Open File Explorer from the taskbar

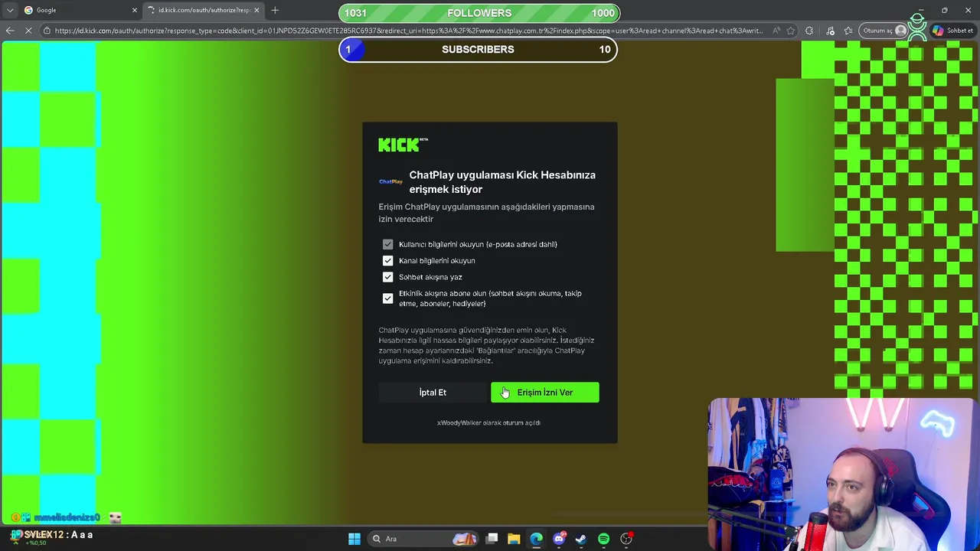514,539
